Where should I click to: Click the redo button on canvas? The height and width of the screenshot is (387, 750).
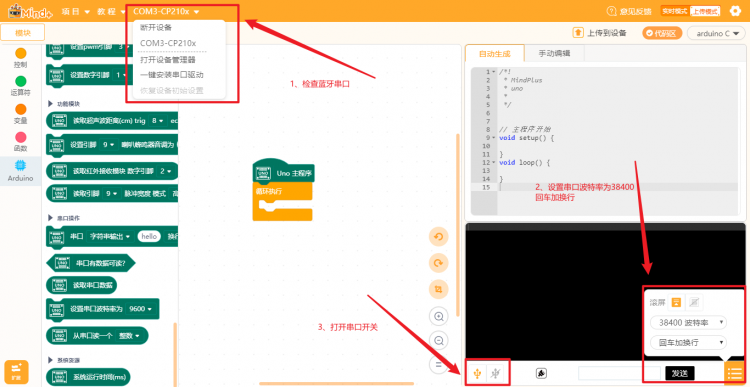coord(438,263)
